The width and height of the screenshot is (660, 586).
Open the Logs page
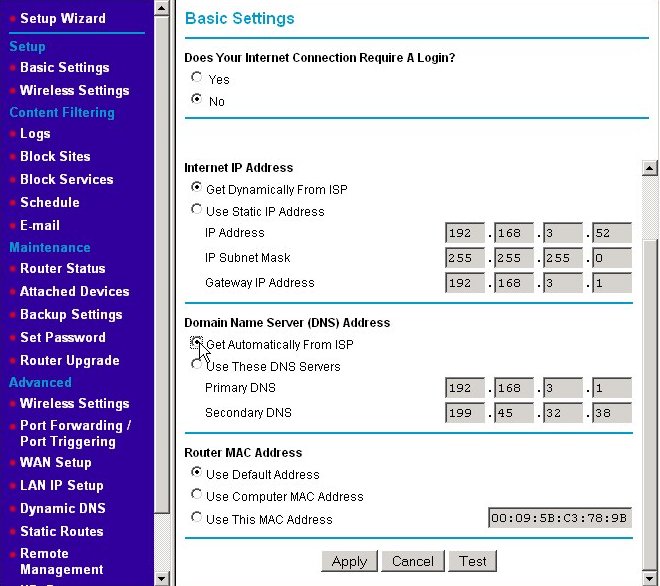[x=35, y=134]
